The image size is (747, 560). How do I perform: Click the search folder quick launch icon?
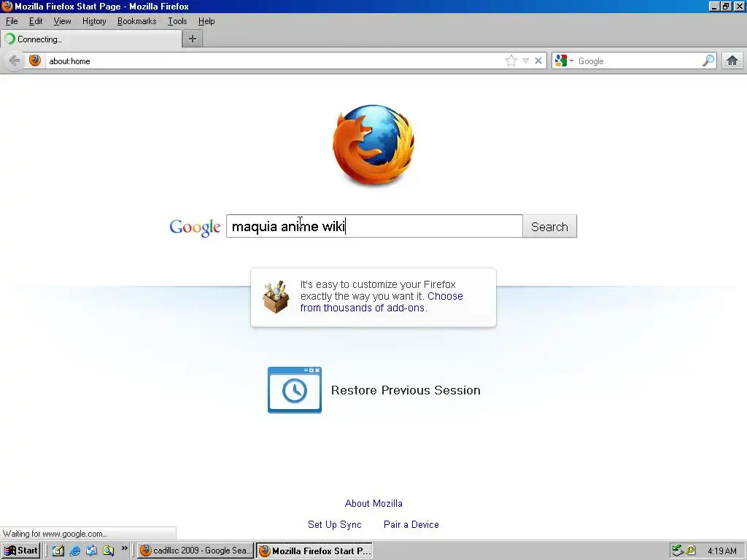[x=109, y=551]
